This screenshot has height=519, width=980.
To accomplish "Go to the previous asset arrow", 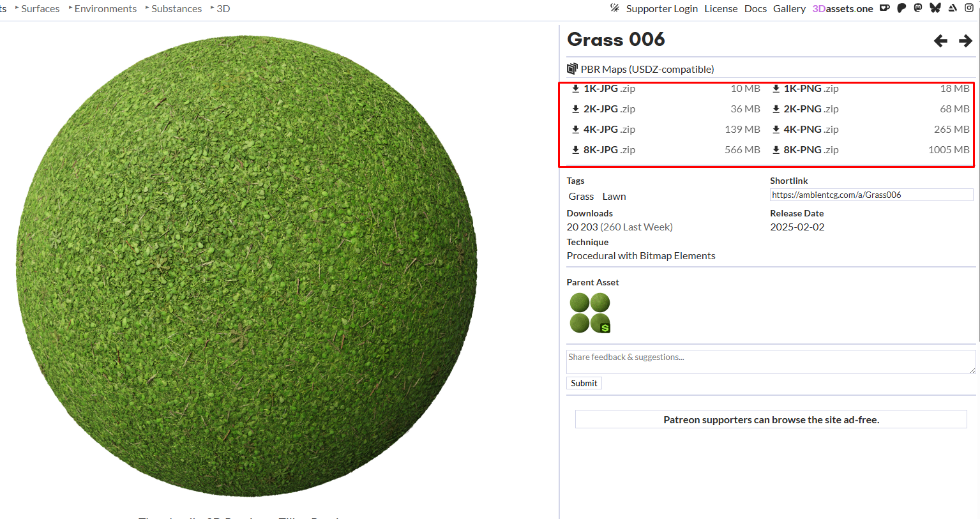I will click(940, 41).
